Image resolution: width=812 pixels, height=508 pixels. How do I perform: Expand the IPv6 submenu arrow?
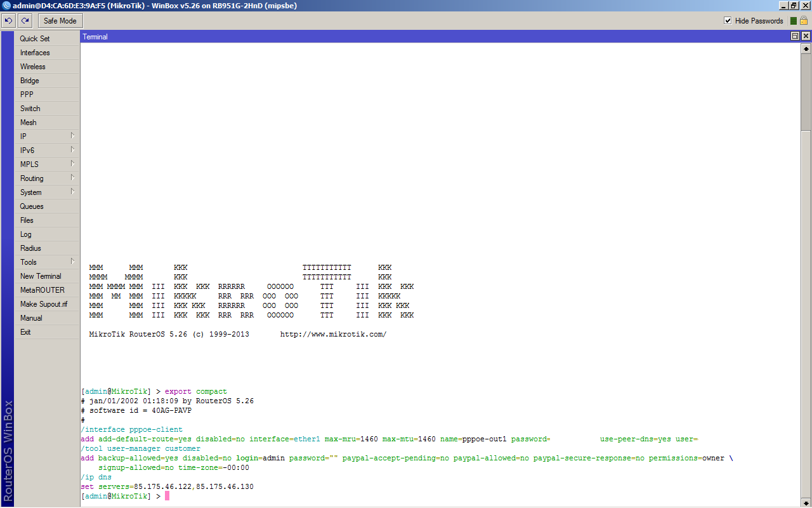[x=73, y=150]
